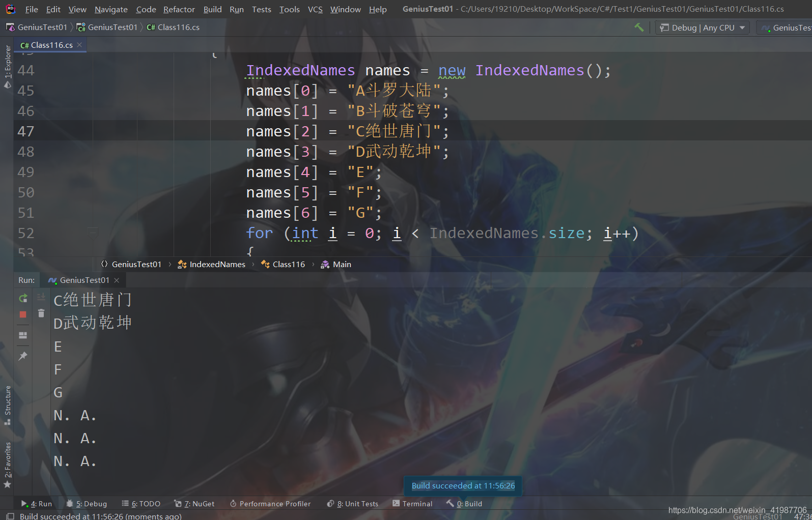Open the 6: TODO tool window
812x520 pixels.
click(141, 504)
